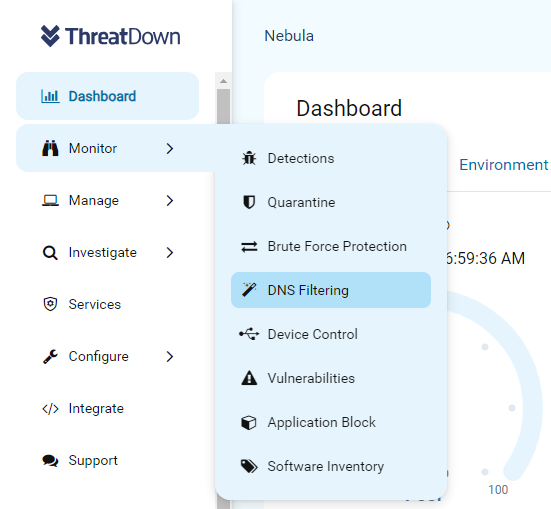The image size is (551, 509).
Task: Click the Detections bug icon
Action: (249, 158)
